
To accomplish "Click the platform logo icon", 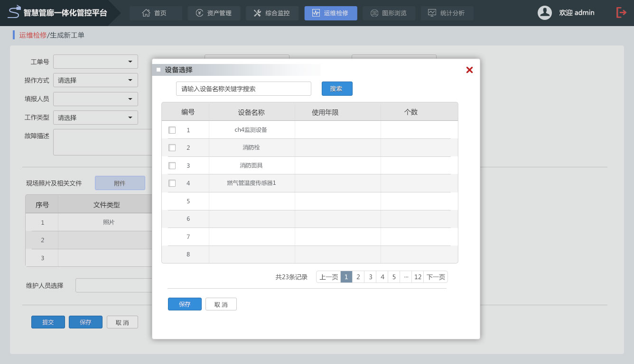I will click(x=15, y=12).
